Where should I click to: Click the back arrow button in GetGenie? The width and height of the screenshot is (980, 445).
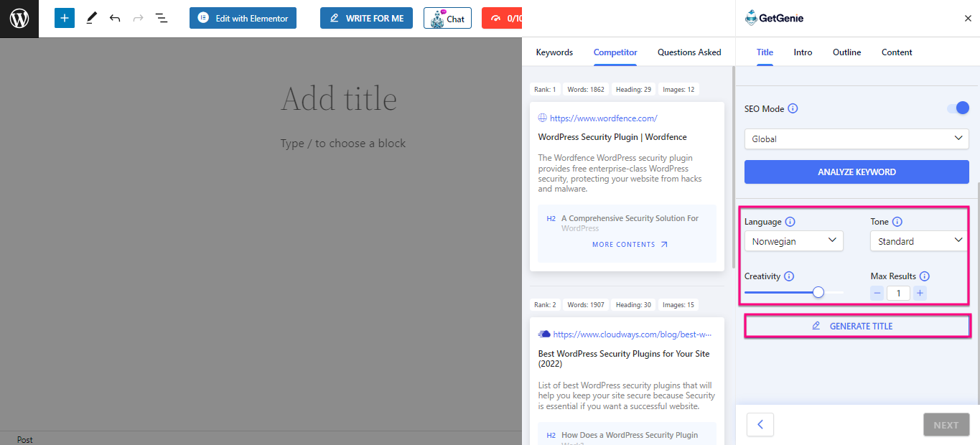[x=760, y=424]
